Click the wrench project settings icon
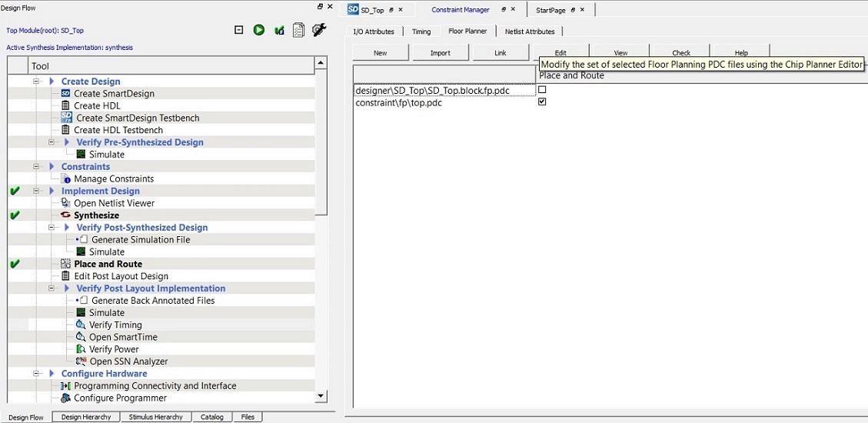Image resolution: width=868 pixels, height=423 pixels. (319, 30)
